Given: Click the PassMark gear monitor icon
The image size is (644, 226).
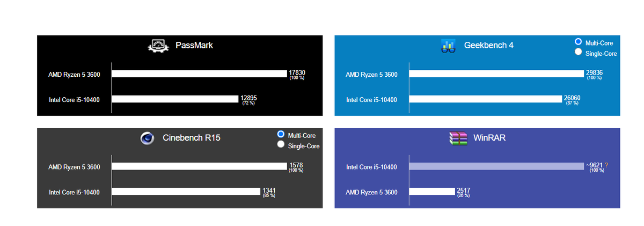Looking at the screenshot, I should pos(158,46).
